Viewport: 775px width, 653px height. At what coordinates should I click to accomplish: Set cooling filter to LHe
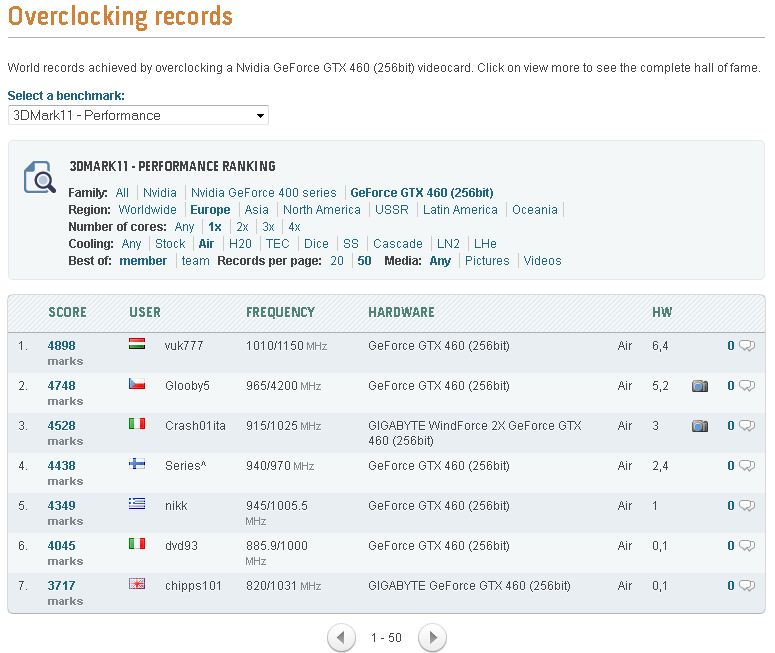[x=485, y=244]
